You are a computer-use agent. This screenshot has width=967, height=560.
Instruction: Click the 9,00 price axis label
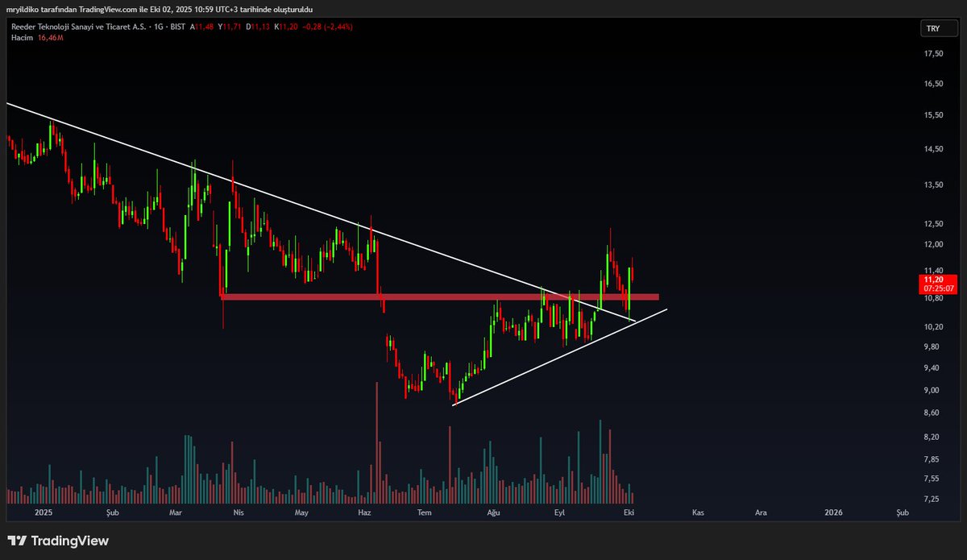tap(932, 390)
